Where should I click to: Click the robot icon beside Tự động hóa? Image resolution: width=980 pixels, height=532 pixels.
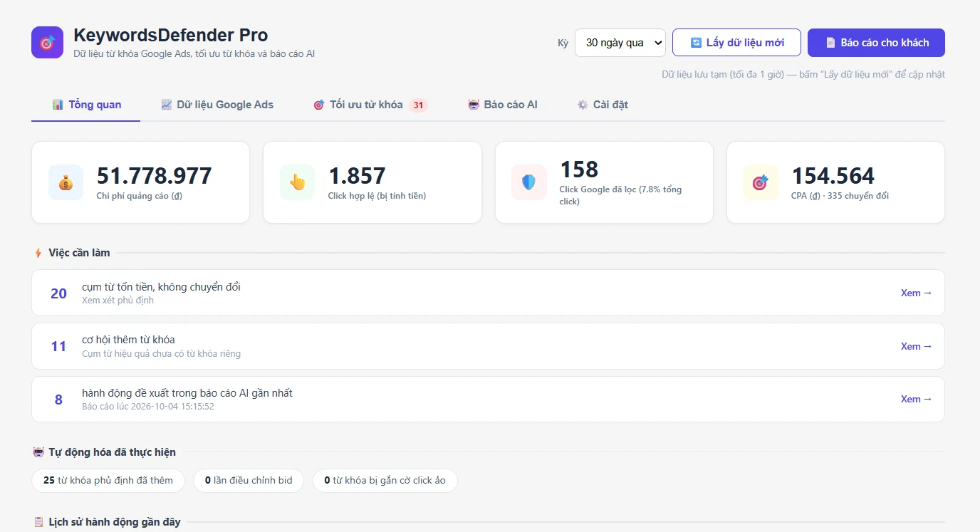(38, 452)
